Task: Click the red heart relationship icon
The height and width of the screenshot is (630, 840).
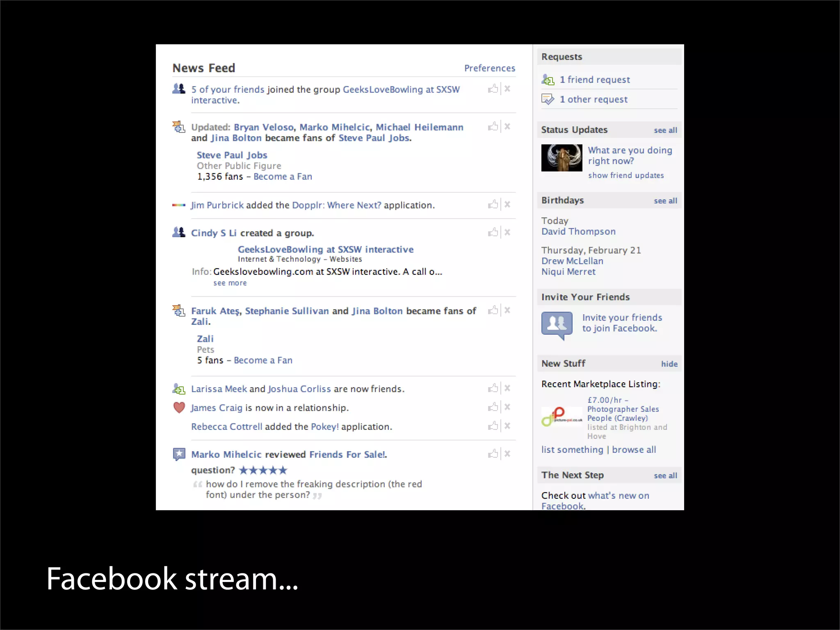Action: [x=179, y=407]
